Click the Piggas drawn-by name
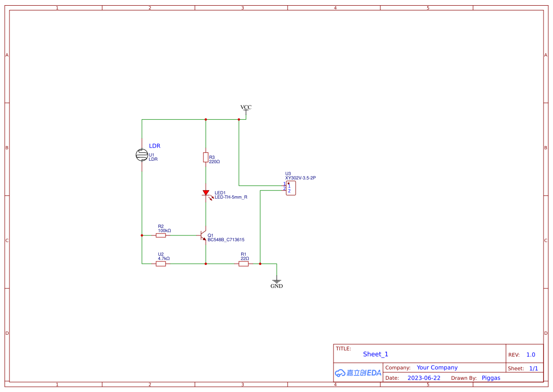 click(491, 378)
